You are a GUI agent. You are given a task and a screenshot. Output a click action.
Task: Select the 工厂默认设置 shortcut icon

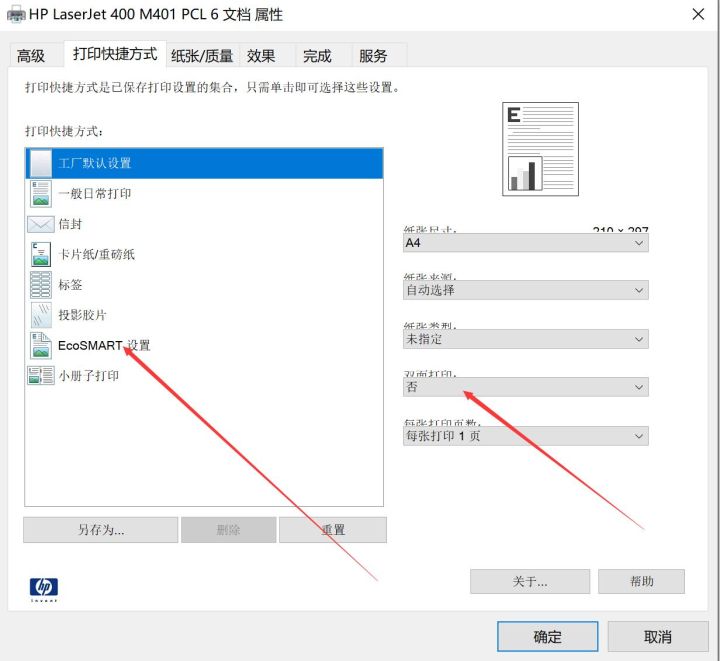pos(41,163)
